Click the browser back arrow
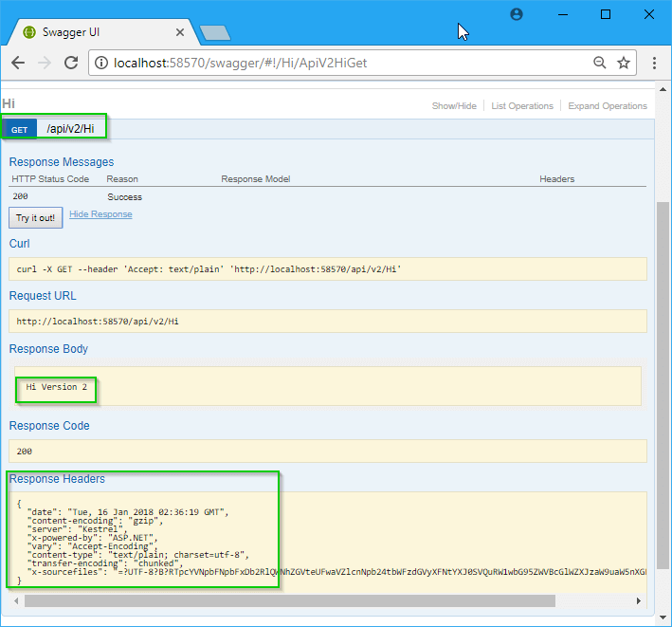Viewport: 672px width, 627px height. click(x=18, y=63)
